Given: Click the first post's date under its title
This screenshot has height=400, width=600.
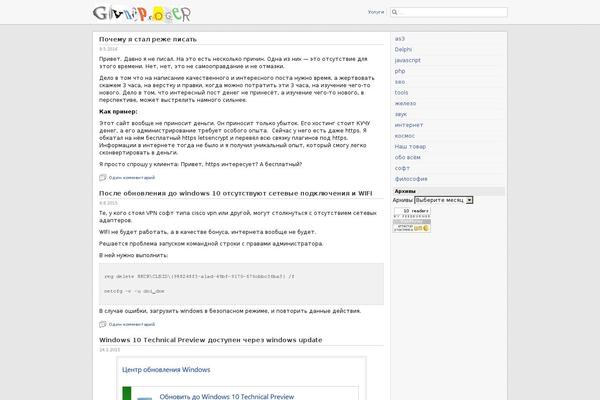Looking at the screenshot, I should pos(108,49).
